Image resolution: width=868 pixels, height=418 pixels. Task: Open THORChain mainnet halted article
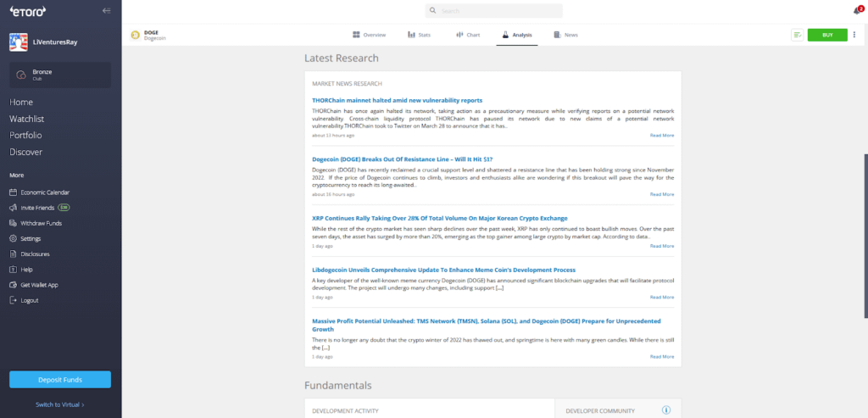(397, 100)
